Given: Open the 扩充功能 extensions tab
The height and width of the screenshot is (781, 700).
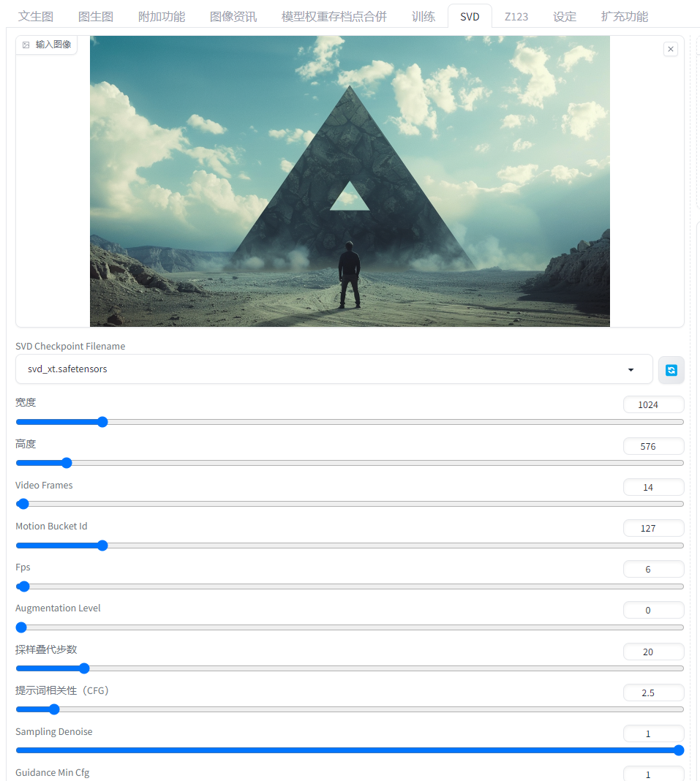Looking at the screenshot, I should 624,16.
